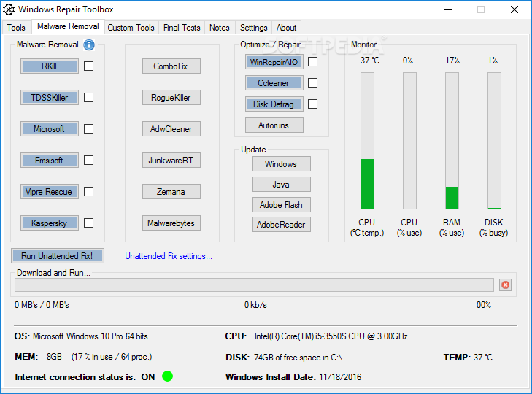Tick the TDSSKiller checkbox
Screen dimensions: 532x394
point(88,97)
